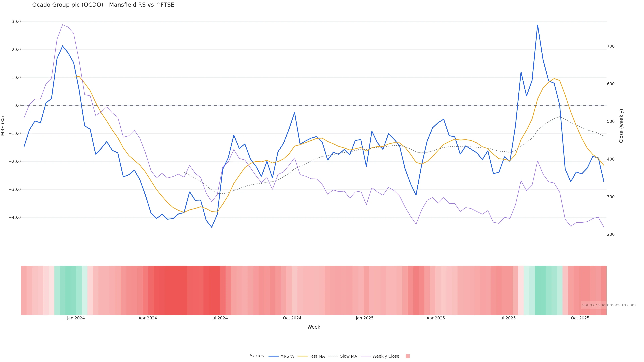
Task: Select the "Close (weekly)" right axis title
Action: [621, 126]
